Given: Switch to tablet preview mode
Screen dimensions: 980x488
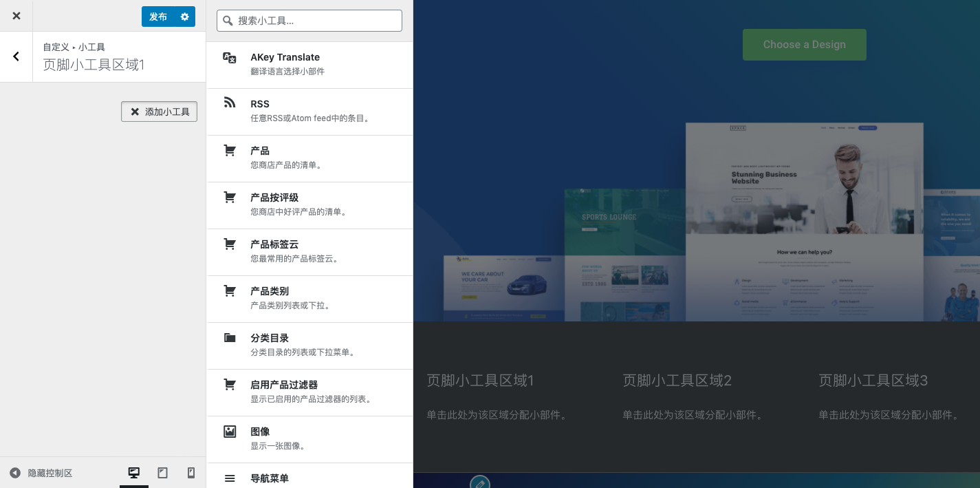Looking at the screenshot, I should (163, 473).
